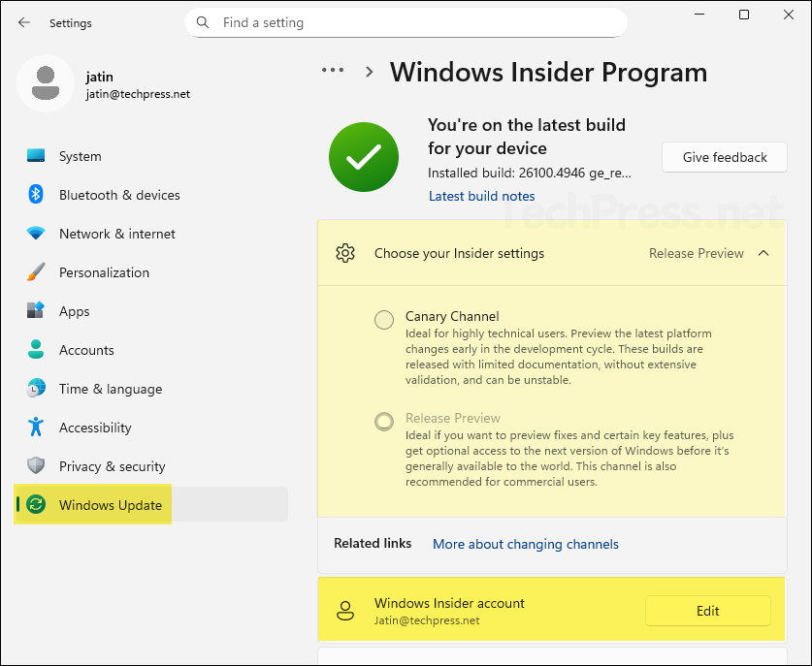
Task: Click the Personalization paintbrush icon
Action: tap(36, 272)
